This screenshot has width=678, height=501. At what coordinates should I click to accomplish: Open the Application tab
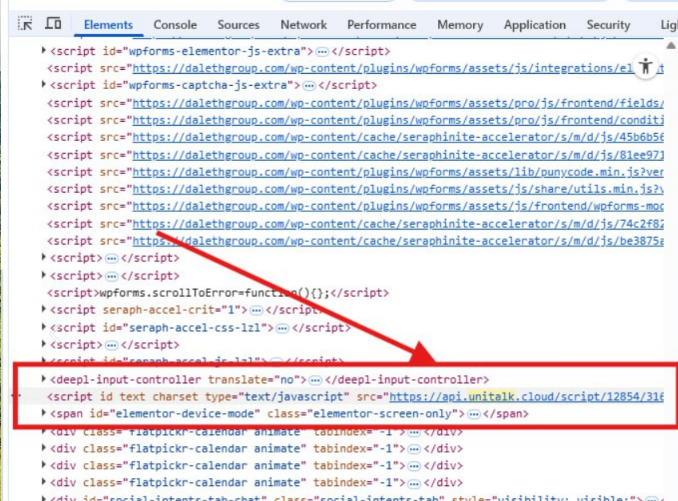[534, 25]
